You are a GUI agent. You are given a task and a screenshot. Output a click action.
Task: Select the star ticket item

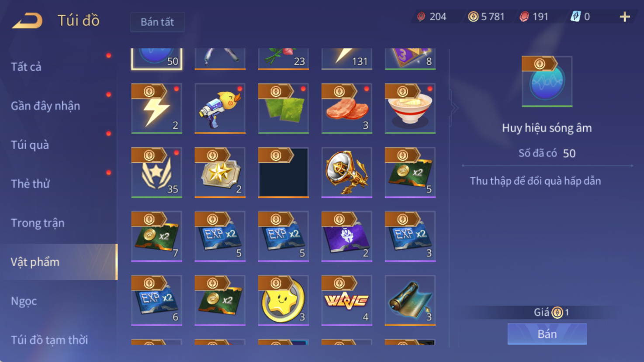tap(220, 172)
